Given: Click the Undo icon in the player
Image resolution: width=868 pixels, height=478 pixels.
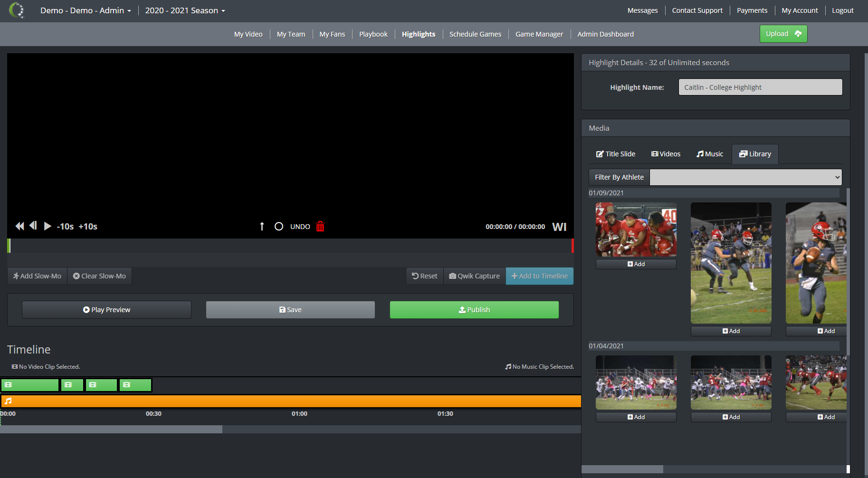Looking at the screenshot, I should (300, 227).
